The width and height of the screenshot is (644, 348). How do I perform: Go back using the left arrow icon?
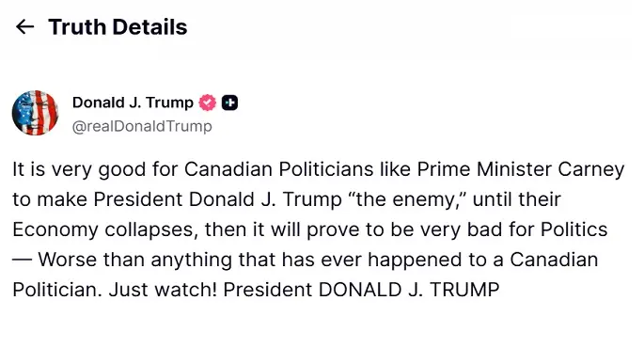tap(24, 27)
